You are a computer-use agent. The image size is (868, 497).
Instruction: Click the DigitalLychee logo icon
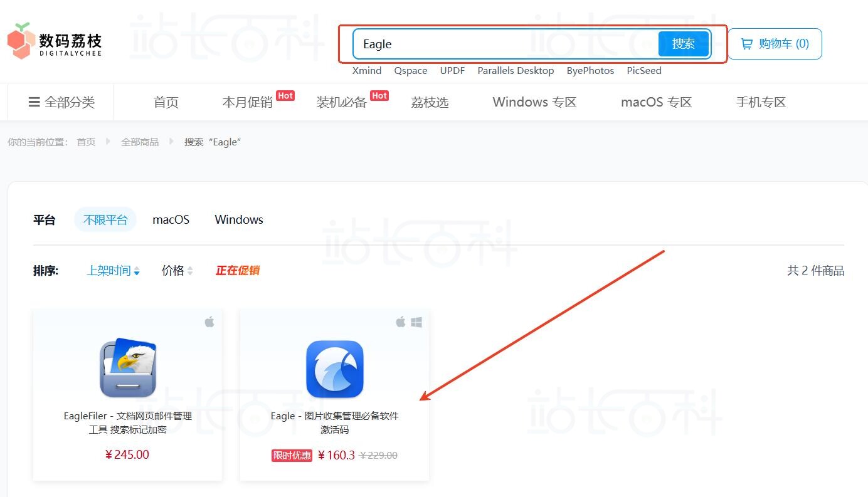click(x=19, y=41)
